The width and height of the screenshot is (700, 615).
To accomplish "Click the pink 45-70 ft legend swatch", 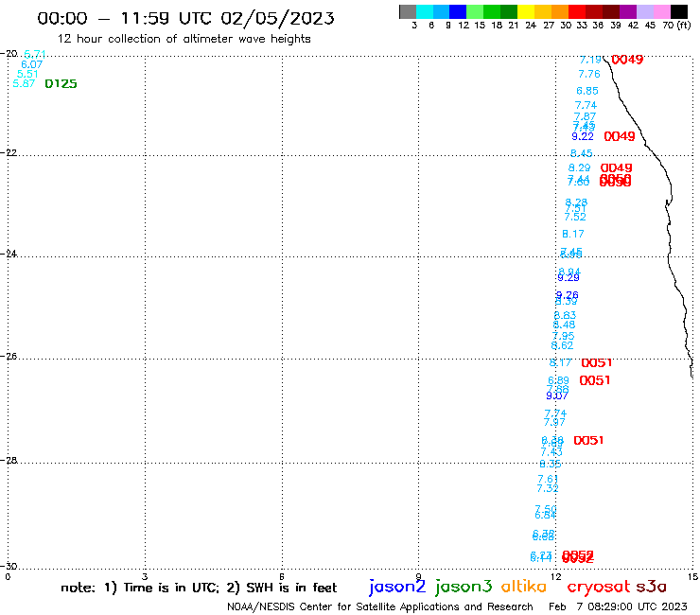I will pos(661,12).
